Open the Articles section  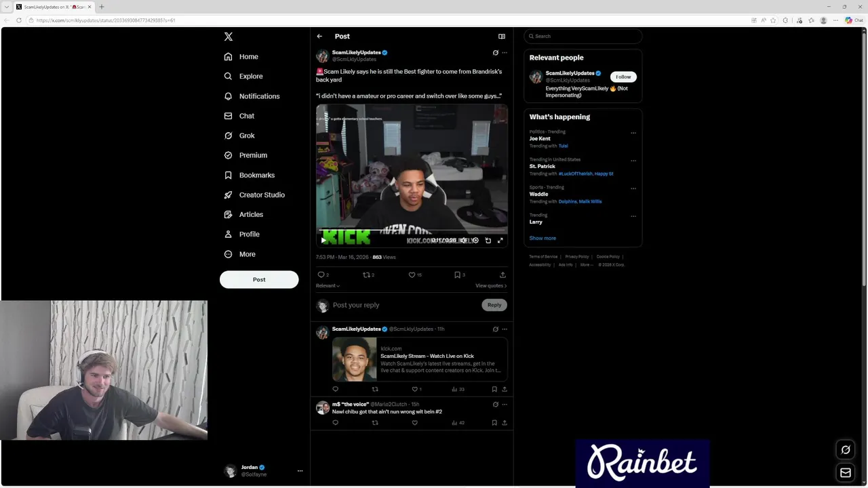(243, 214)
